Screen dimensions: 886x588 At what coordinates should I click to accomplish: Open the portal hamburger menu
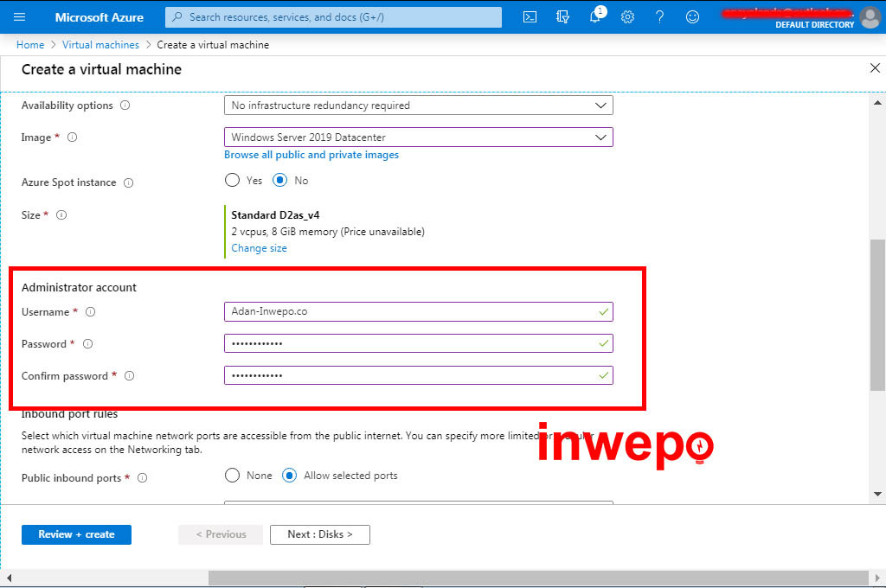pyautogui.click(x=19, y=17)
